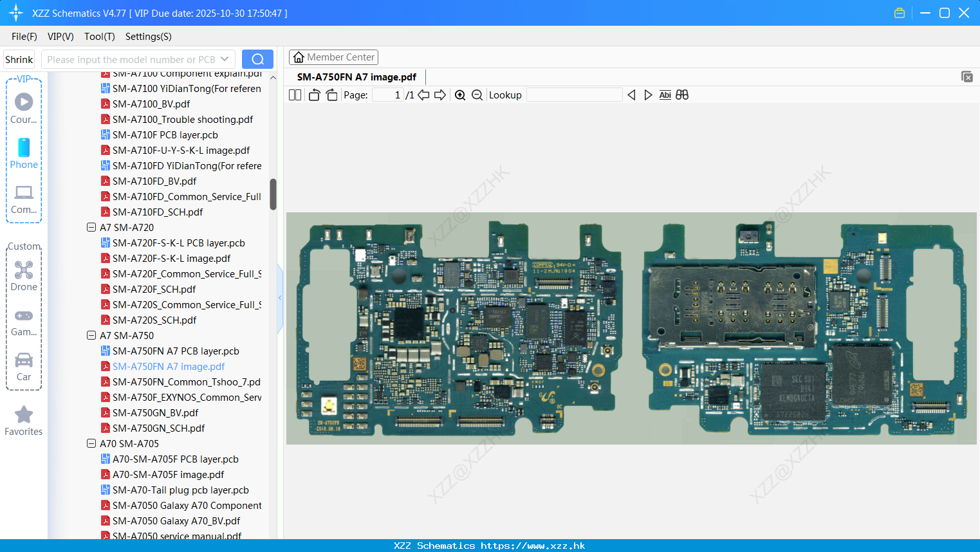Screen dimensions: 980x552
Task: Select the Phone category icon
Action: pos(24,147)
